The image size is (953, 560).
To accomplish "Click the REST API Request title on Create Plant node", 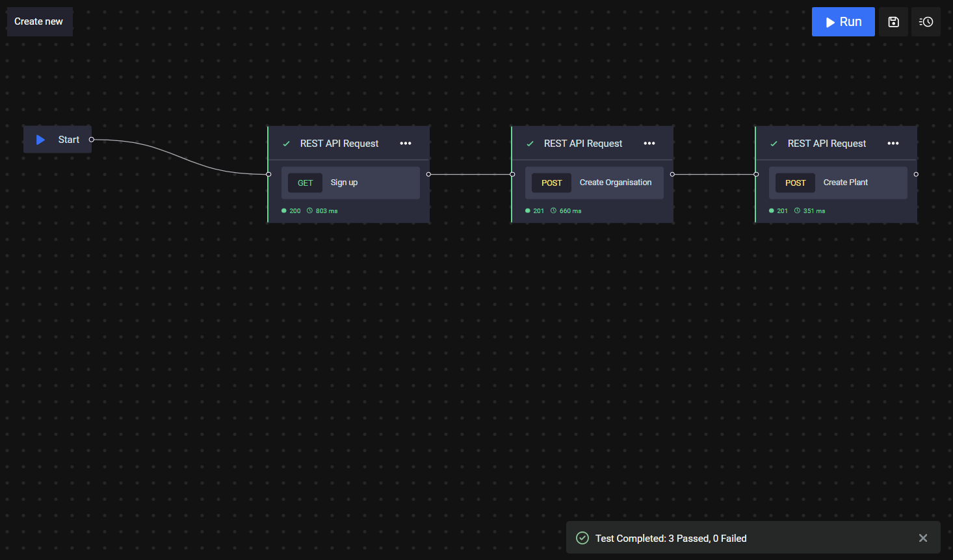I will pos(827,144).
